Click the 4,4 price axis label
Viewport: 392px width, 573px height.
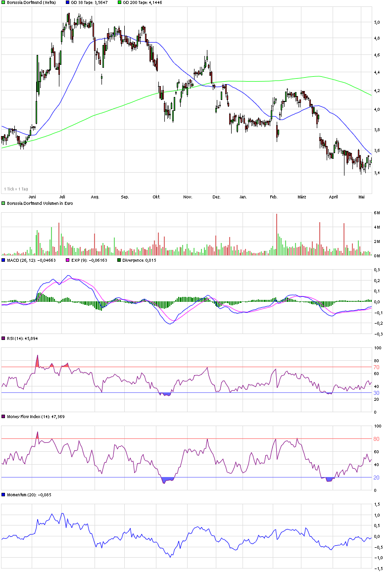tap(377, 72)
